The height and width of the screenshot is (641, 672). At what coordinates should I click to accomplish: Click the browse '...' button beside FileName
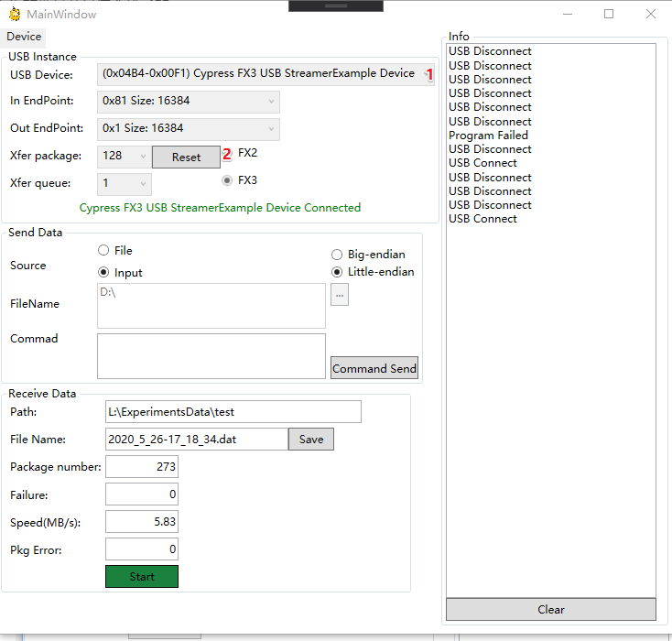340,295
